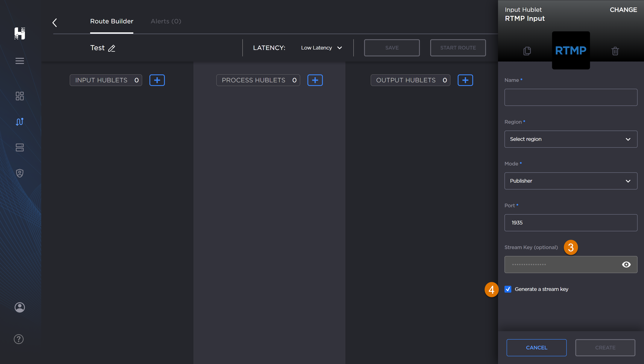The height and width of the screenshot is (364, 644).
Task: Open the servers list icon in sidebar
Action: 20,147
